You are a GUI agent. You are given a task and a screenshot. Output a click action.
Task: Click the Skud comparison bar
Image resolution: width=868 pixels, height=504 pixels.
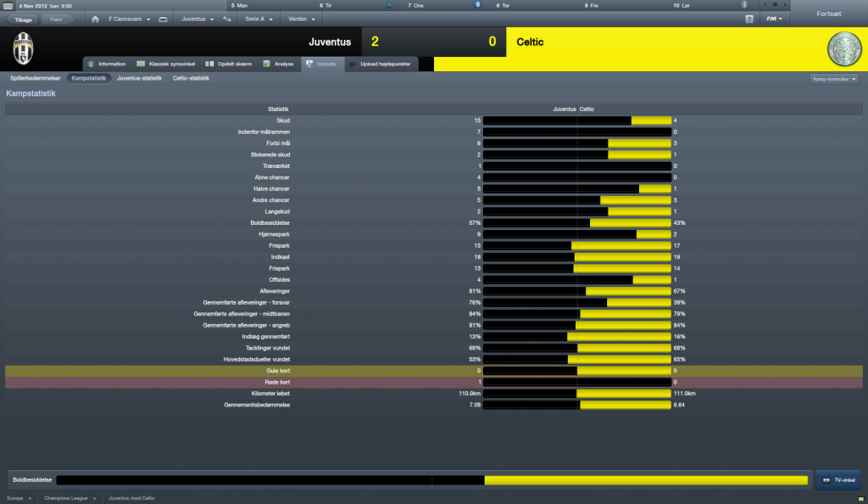[577, 120]
